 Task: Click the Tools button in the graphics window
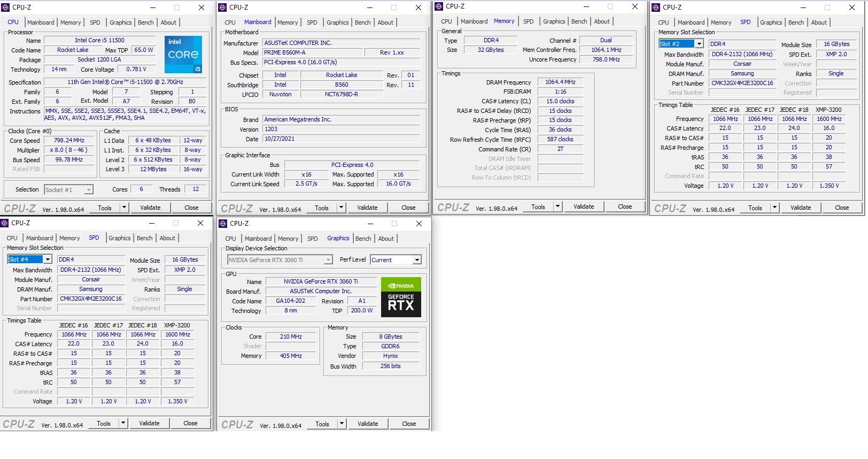pyautogui.click(x=322, y=424)
